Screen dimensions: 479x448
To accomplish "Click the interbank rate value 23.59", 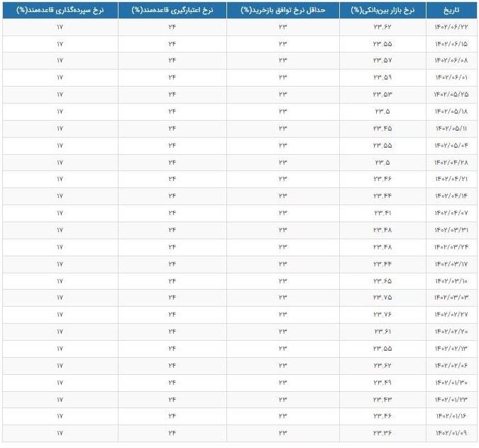I will 382,77.
